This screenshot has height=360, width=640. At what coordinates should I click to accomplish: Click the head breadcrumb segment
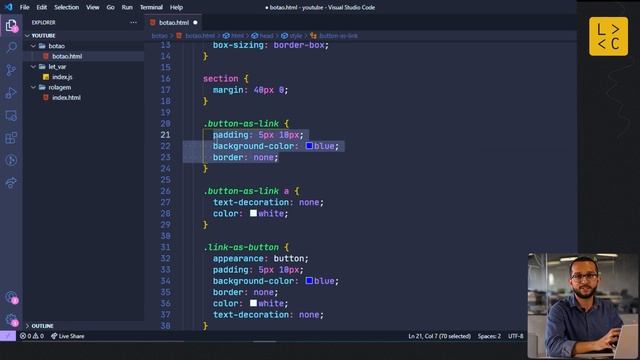pos(263,36)
